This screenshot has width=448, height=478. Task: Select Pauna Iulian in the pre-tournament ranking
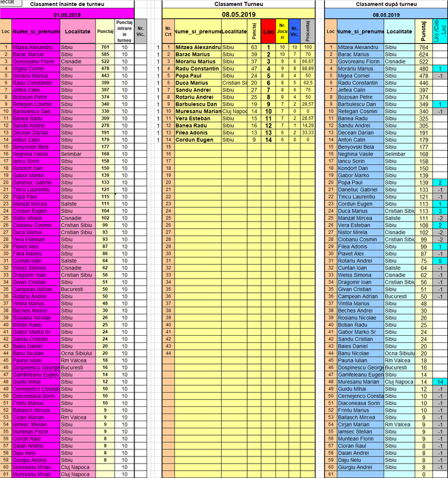pyautogui.click(x=36, y=360)
